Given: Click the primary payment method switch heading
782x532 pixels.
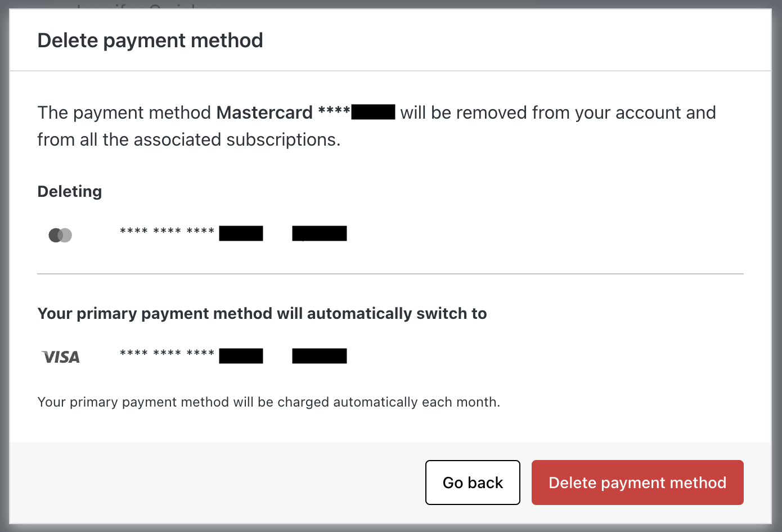Looking at the screenshot, I should point(262,313).
